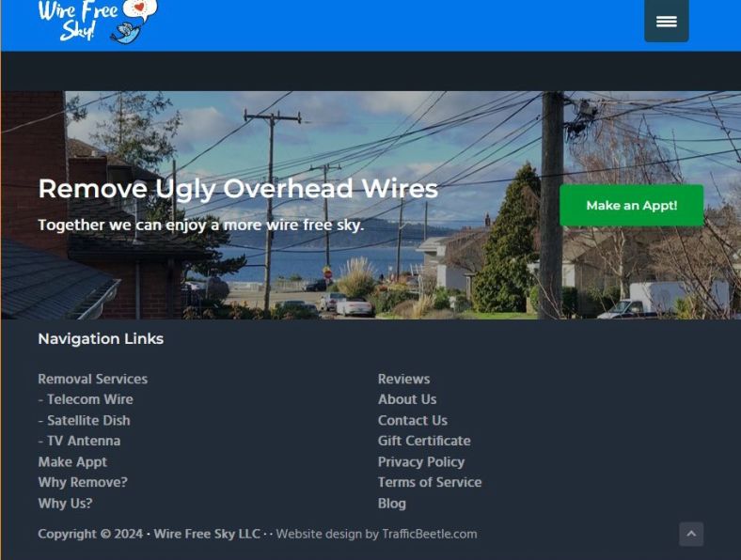Visit the Blog link
The image size is (741, 560).
tap(392, 504)
